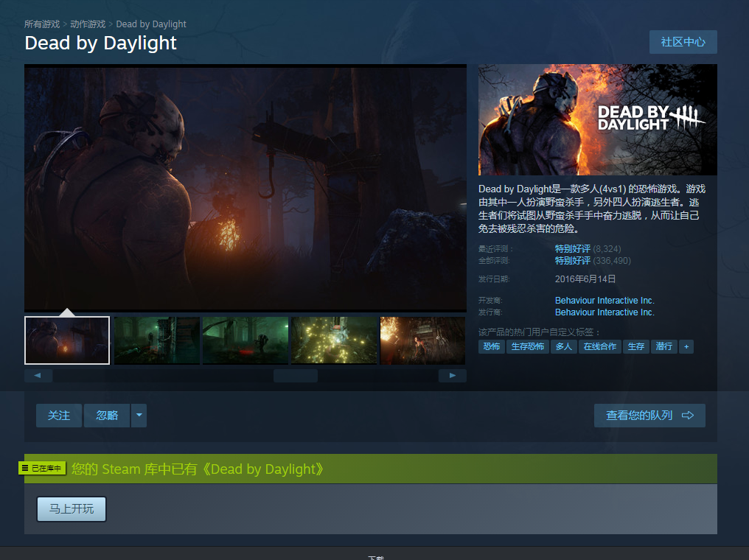The width and height of the screenshot is (749, 560).
Task: Toggle the 忽略 ignore button
Action: pos(107,416)
